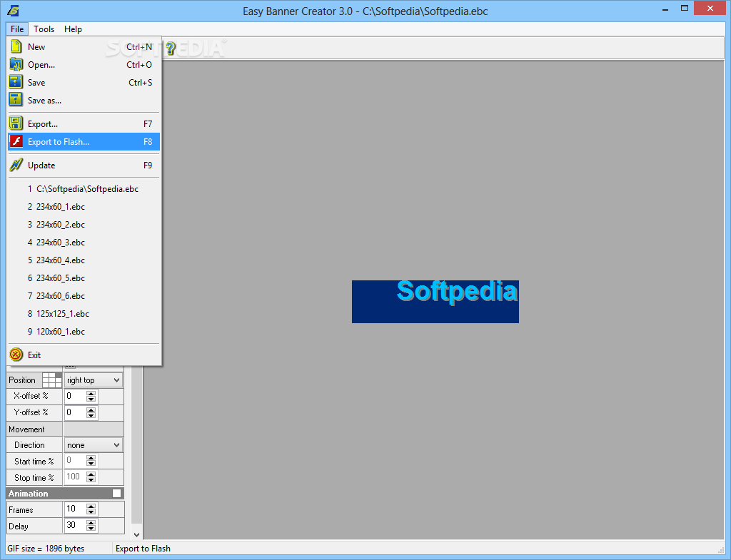Increase Y-offset % with the up arrow
This screenshot has width=731, height=560.
point(91,409)
